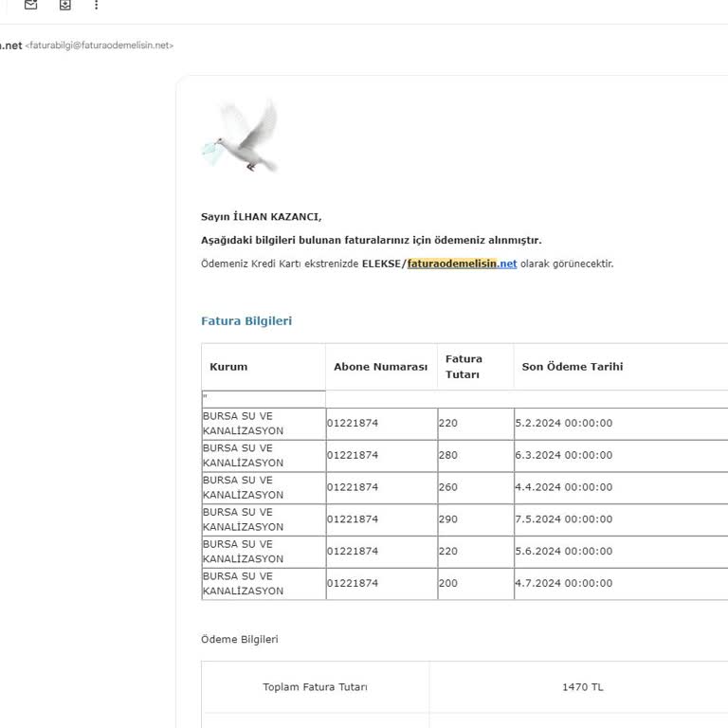Click the move-to-inbox tray icon
Screen dimensions: 728x728
65,5
